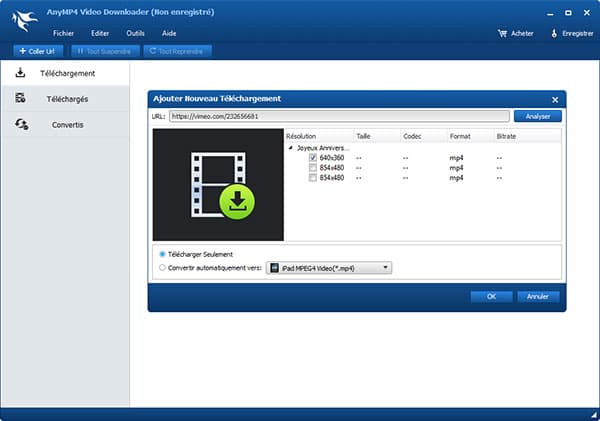Confirm the download with OK button
Viewport: 600px width, 421px height.
click(492, 296)
